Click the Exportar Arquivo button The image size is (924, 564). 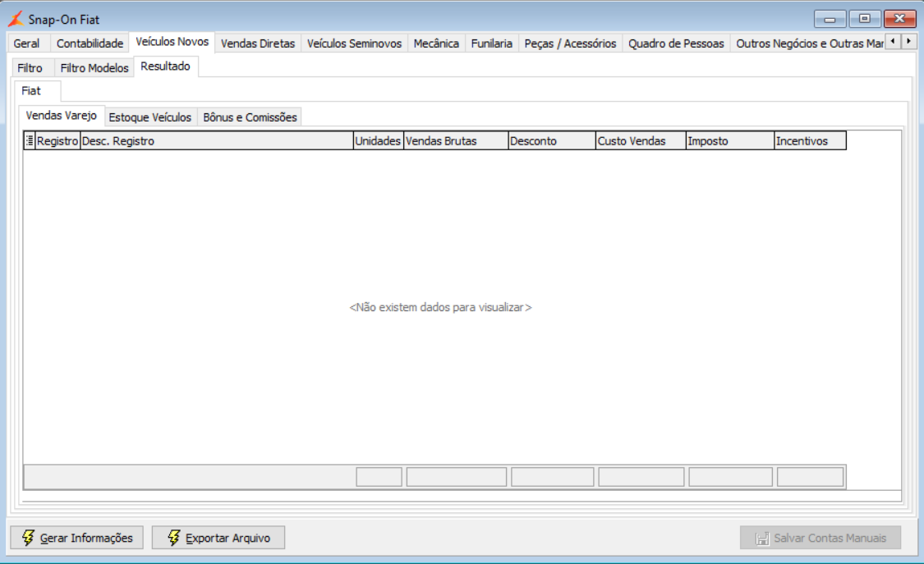pyautogui.click(x=218, y=538)
